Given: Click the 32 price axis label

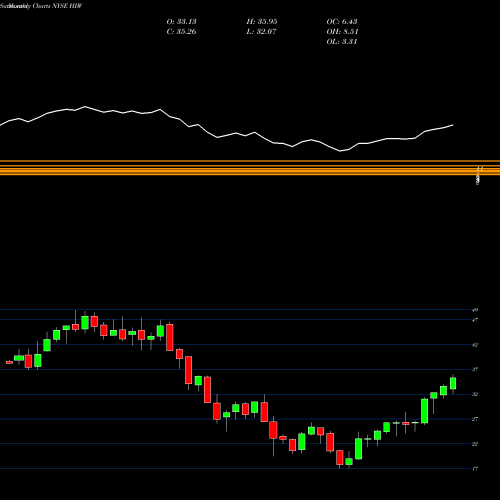Looking at the screenshot, I should pyautogui.click(x=475, y=394).
